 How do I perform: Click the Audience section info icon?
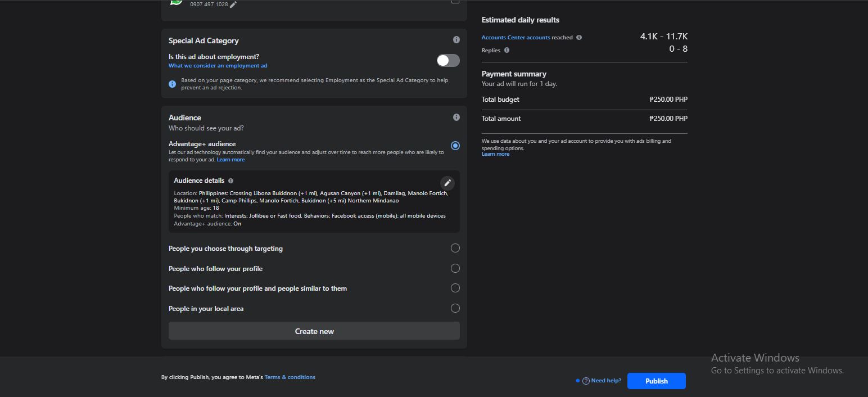point(456,117)
